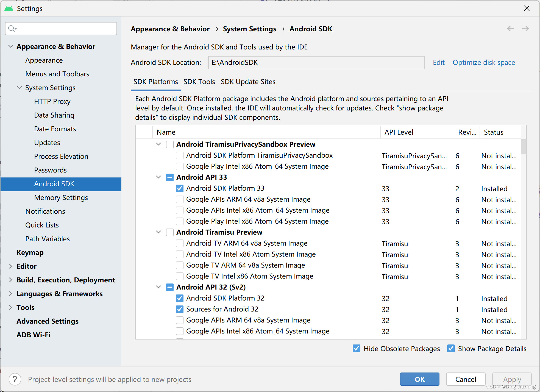Open Keymap settings

[30, 252]
